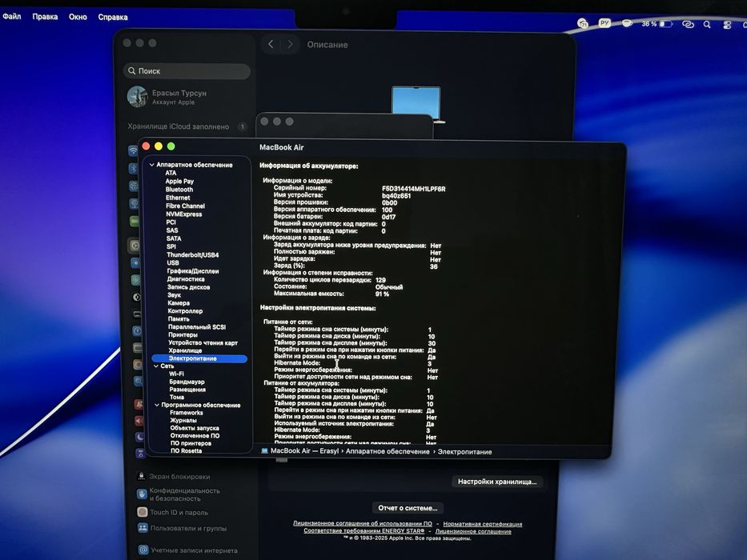Open Touch ID и пароль in Settings sidebar
Viewport: 747px width, 560px height.
(x=174, y=512)
